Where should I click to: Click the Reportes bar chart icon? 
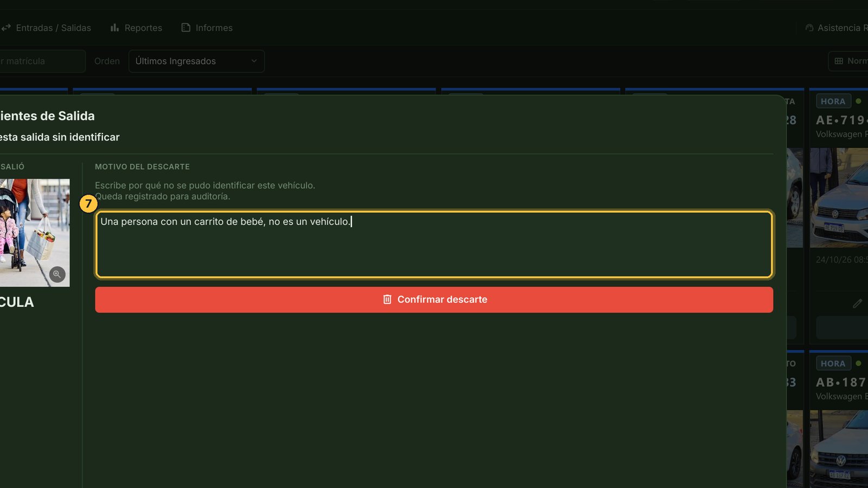click(114, 28)
